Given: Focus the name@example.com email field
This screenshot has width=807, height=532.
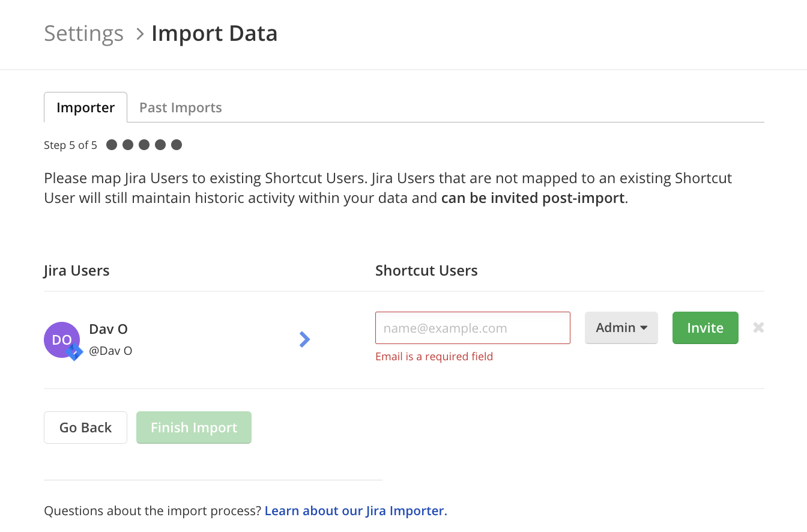Looking at the screenshot, I should 473,328.
